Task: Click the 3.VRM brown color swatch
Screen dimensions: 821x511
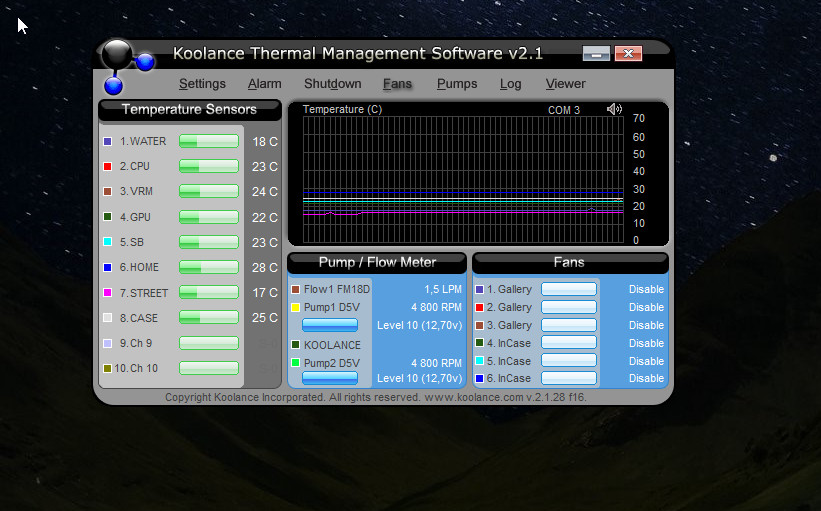Action: 108,192
